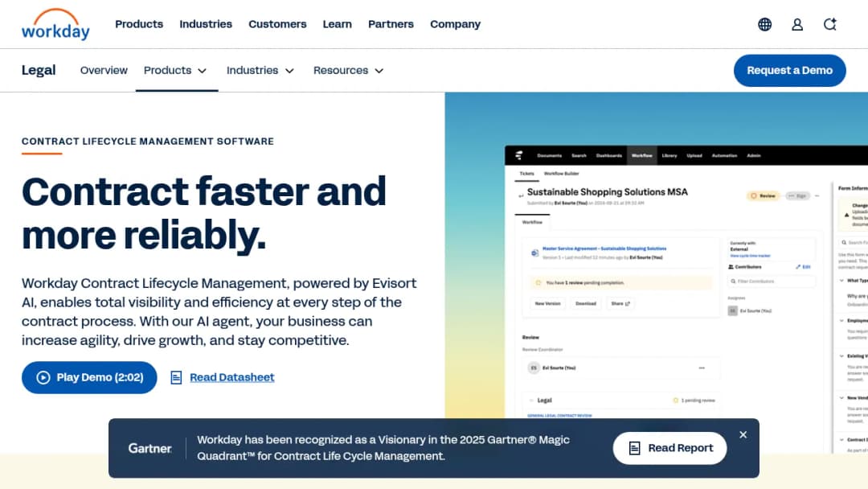This screenshot has height=489, width=868.
Task: Click the Legal collapse arrow in screenshot
Action: tap(531, 401)
